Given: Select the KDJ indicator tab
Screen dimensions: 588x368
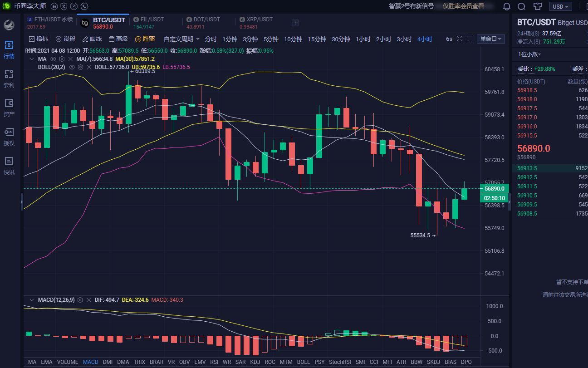Looking at the screenshot, I should tap(255, 362).
